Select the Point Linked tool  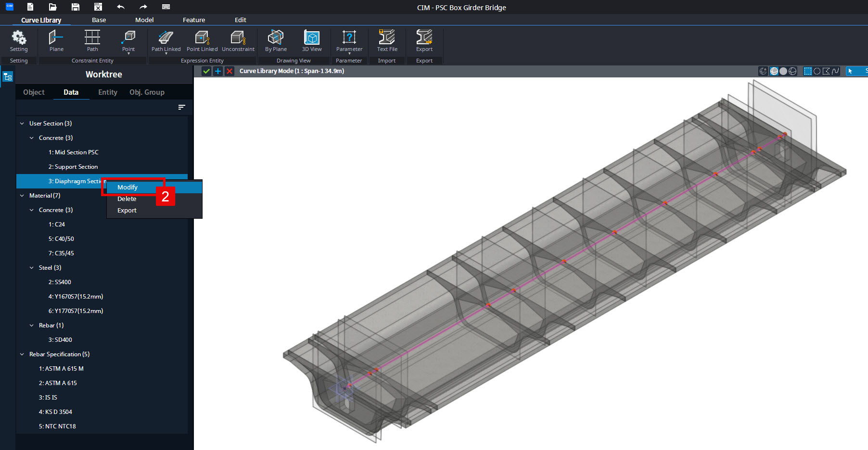(202, 41)
